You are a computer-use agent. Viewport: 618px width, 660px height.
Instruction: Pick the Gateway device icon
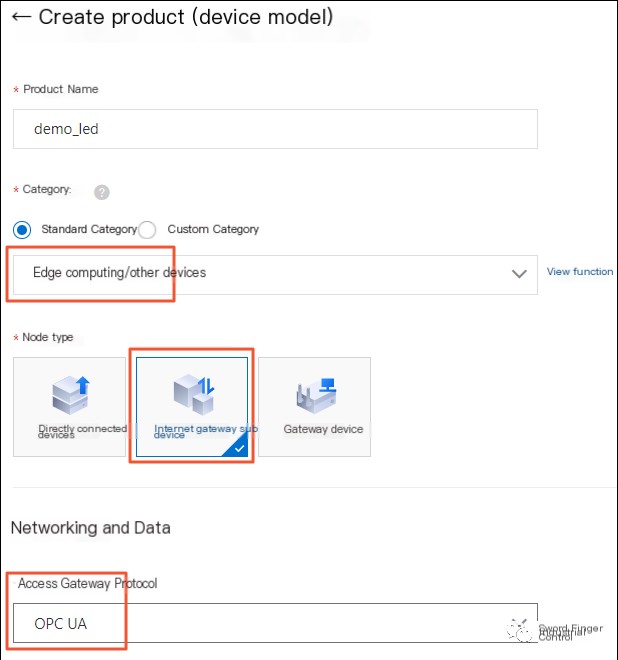click(316, 395)
